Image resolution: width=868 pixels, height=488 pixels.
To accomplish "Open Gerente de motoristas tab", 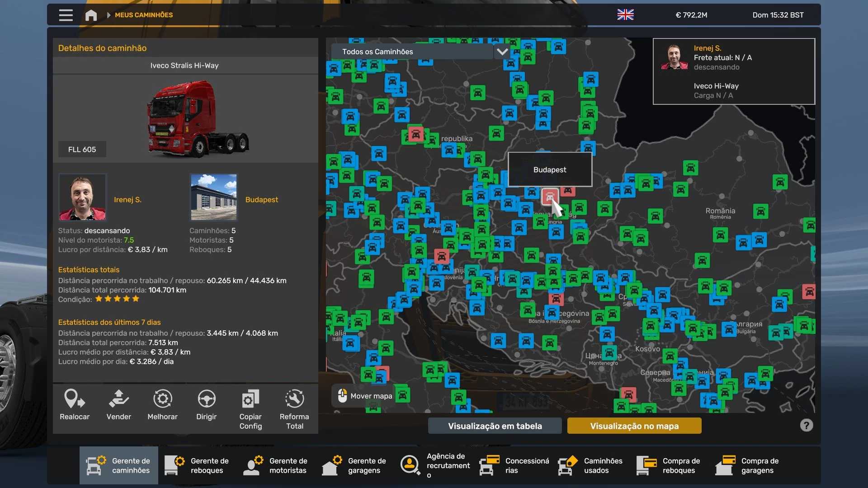I will (x=276, y=465).
